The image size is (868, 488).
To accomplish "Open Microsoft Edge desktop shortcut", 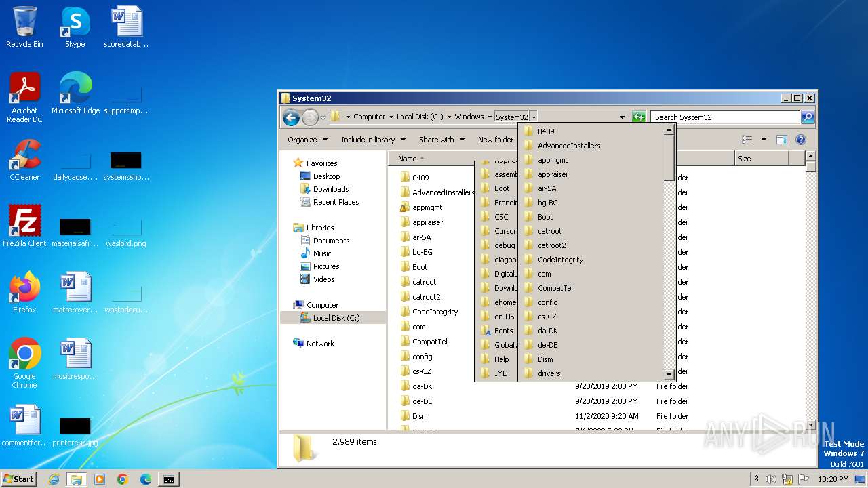I will point(75,94).
